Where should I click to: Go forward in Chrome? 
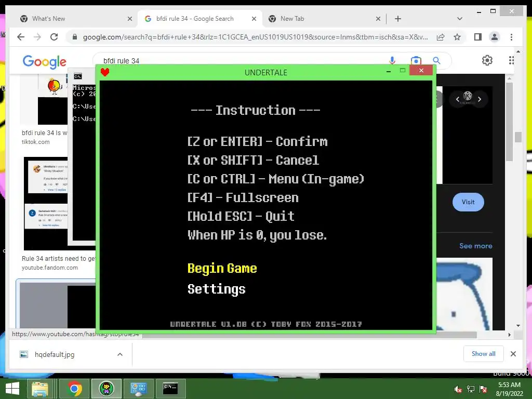tap(37, 37)
